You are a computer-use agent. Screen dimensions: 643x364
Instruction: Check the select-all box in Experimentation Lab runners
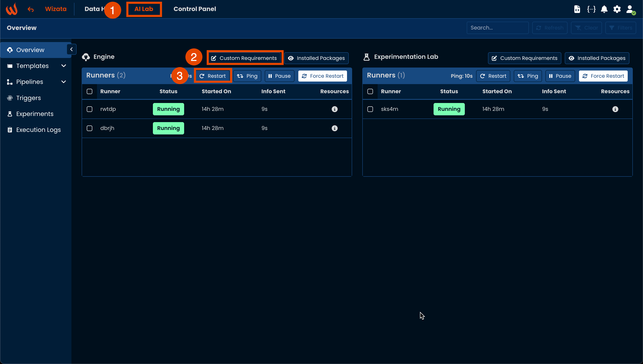click(370, 92)
